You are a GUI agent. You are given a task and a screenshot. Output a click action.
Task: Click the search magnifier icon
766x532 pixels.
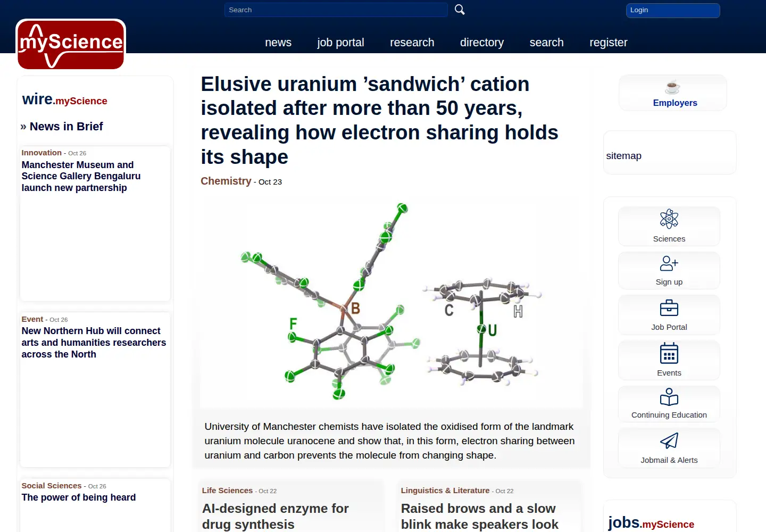pyautogui.click(x=460, y=10)
